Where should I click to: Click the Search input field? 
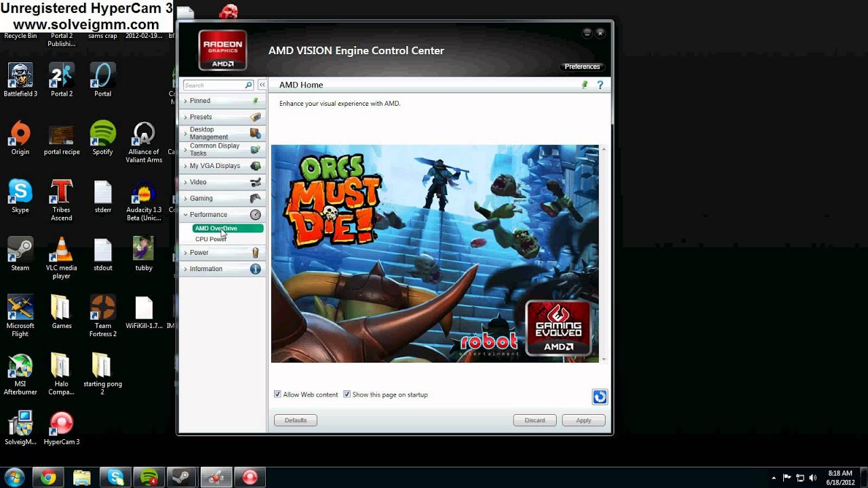point(213,85)
